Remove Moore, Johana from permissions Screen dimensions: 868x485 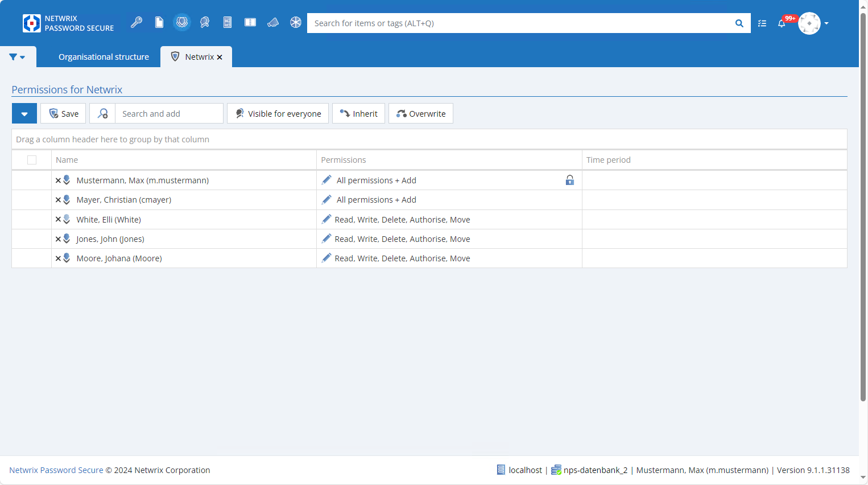58,258
